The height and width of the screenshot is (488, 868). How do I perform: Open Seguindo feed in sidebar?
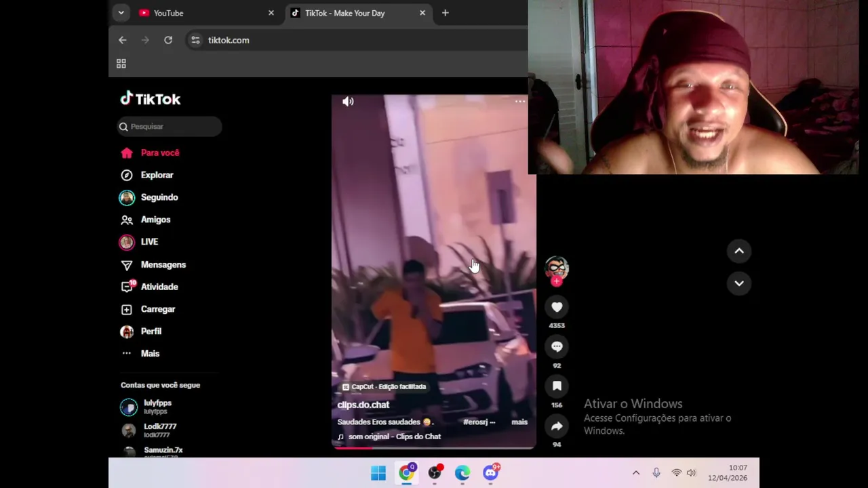(x=149, y=197)
